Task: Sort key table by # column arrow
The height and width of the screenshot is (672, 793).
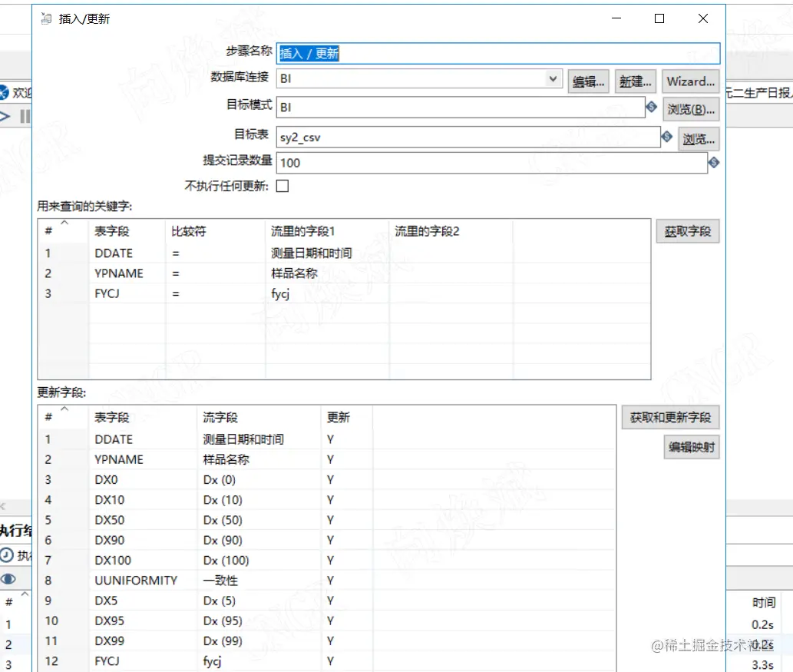Action: (64, 223)
